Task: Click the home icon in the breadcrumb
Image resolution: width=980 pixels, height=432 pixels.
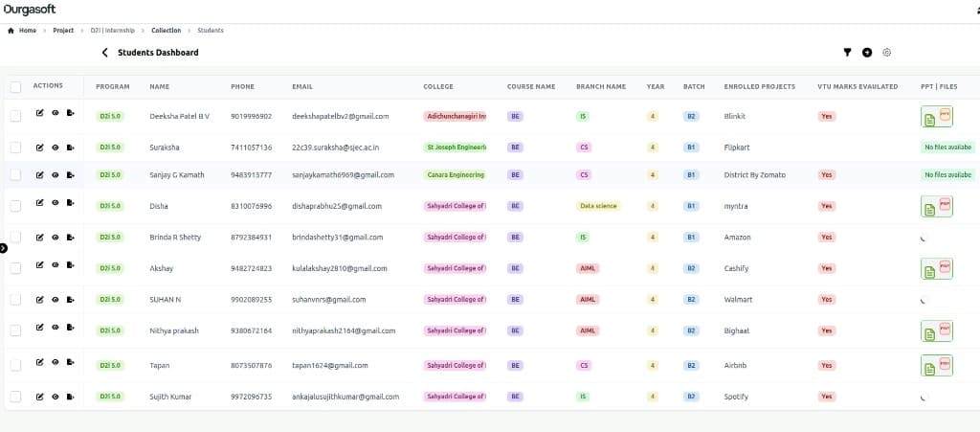Action: click(x=11, y=30)
